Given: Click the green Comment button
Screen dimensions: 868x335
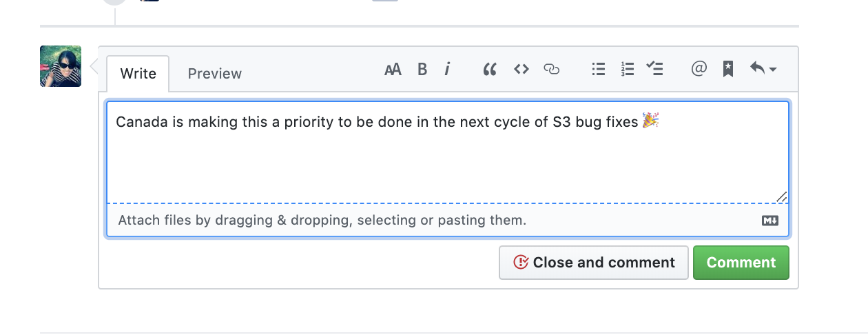Looking at the screenshot, I should [x=741, y=263].
